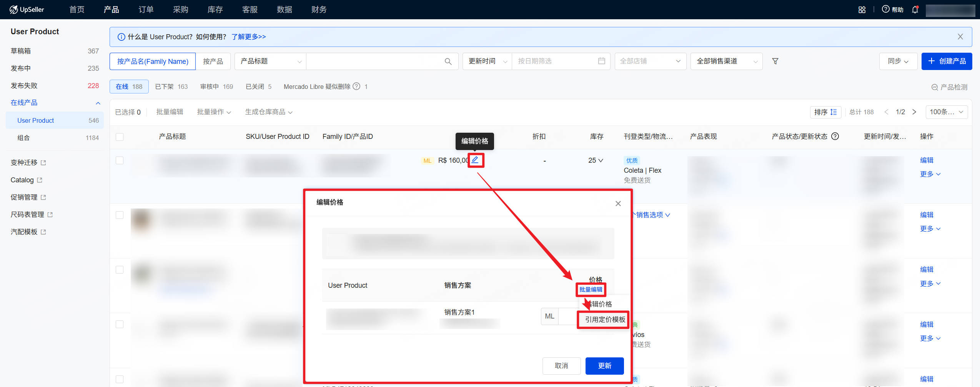Image resolution: width=980 pixels, height=387 pixels.
Task: Click the 排序 sort button
Action: pos(825,112)
